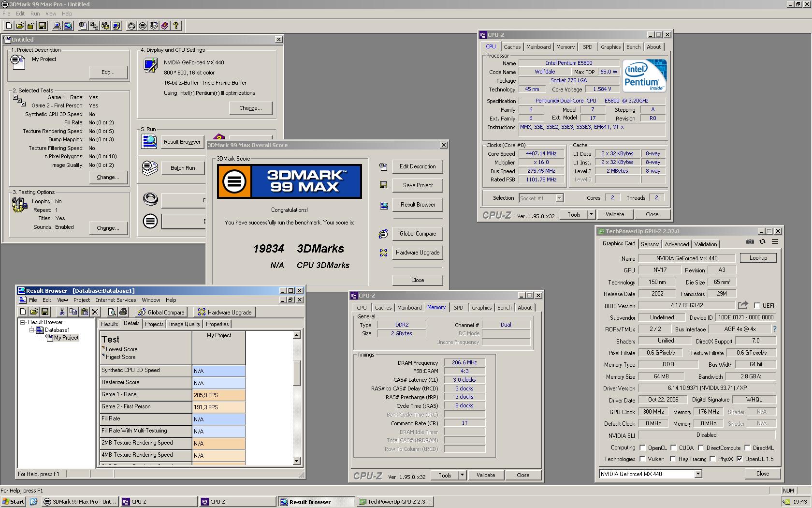This screenshot has width=812, height=508.
Task: Open GPU-Z hamburger menu icon
Action: [775, 241]
